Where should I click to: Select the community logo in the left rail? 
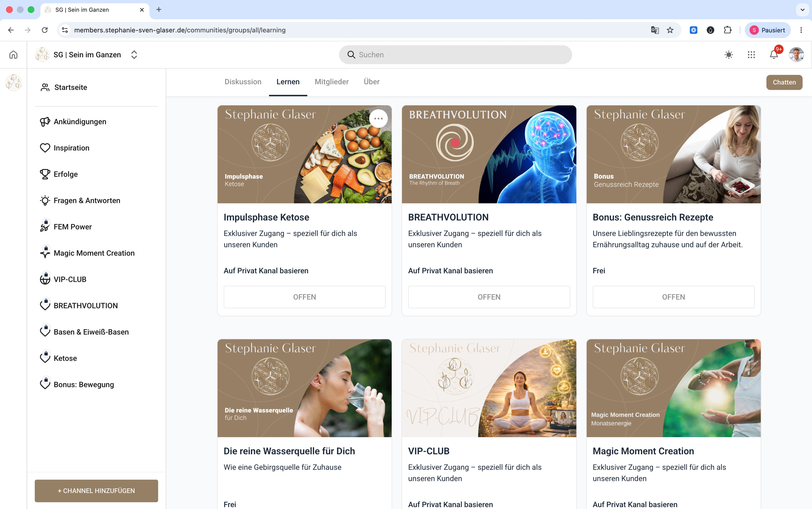coord(13,82)
